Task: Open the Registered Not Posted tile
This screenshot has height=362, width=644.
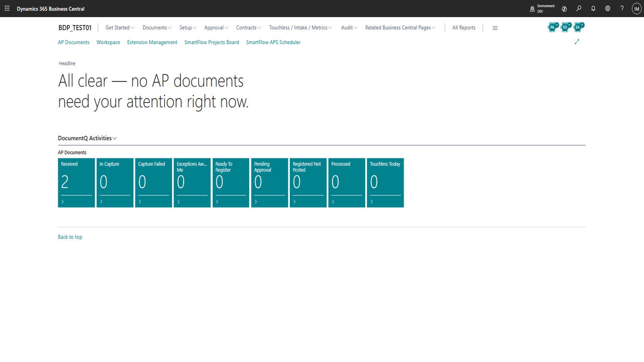Action: tap(308, 183)
